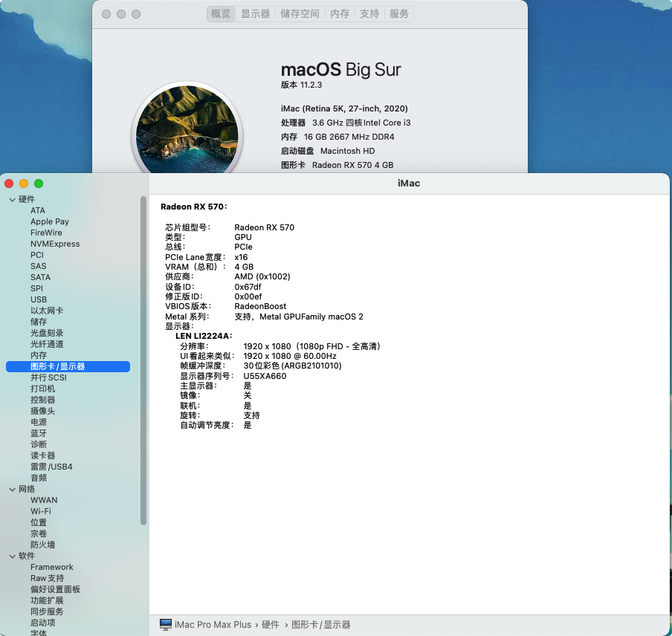This screenshot has width=672, height=636.
Task: Select 控制器 in sidebar
Action: (x=43, y=400)
